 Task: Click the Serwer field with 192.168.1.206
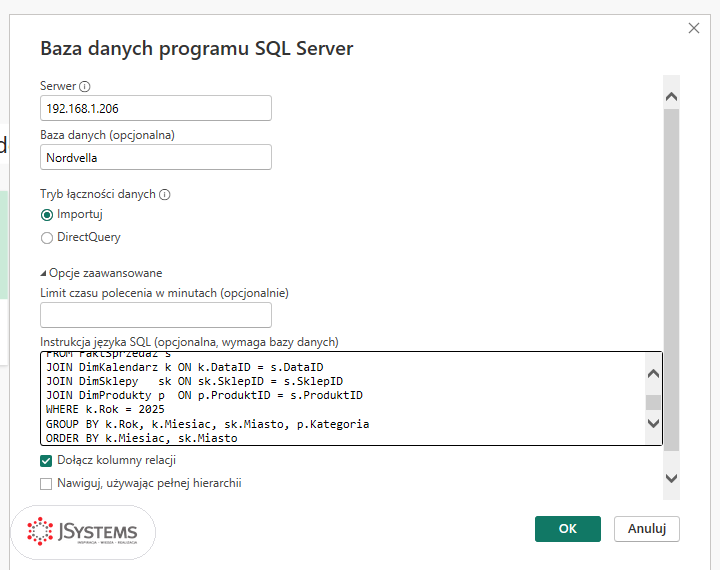156,108
